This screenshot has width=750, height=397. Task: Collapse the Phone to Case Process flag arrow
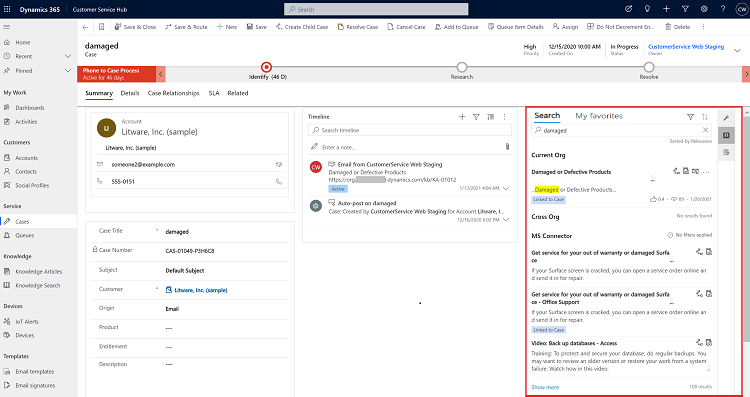161,74
